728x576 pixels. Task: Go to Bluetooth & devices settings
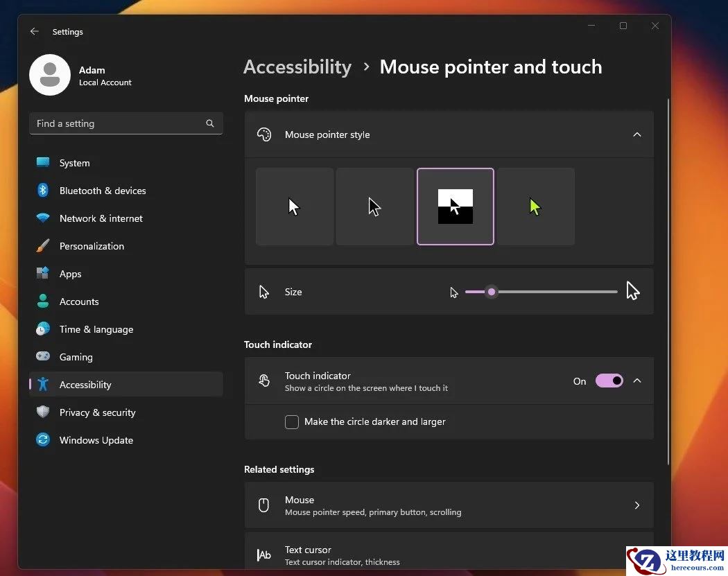tap(103, 191)
